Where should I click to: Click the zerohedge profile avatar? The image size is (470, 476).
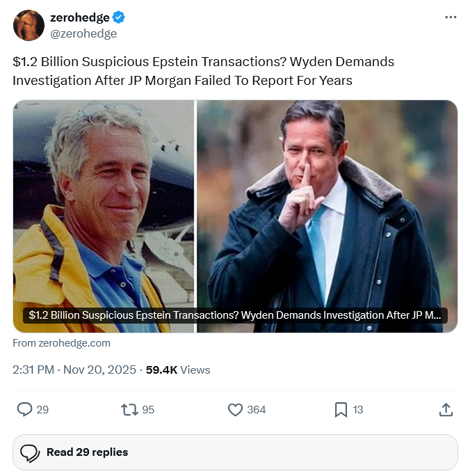click(x=29, y=26)
